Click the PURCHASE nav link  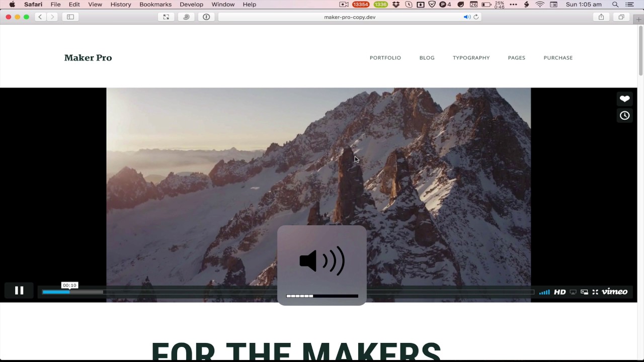point(558,58)
